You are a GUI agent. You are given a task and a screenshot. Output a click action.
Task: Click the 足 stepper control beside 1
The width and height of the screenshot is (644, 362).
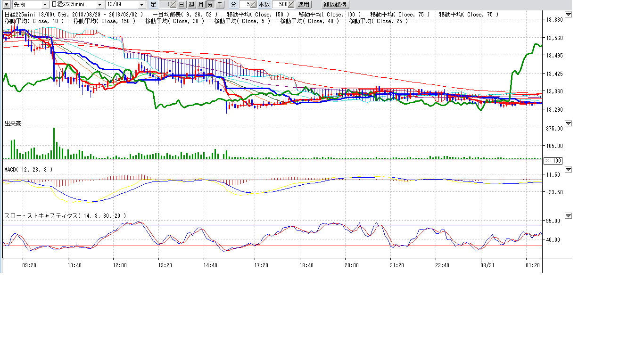coord(173,5)
